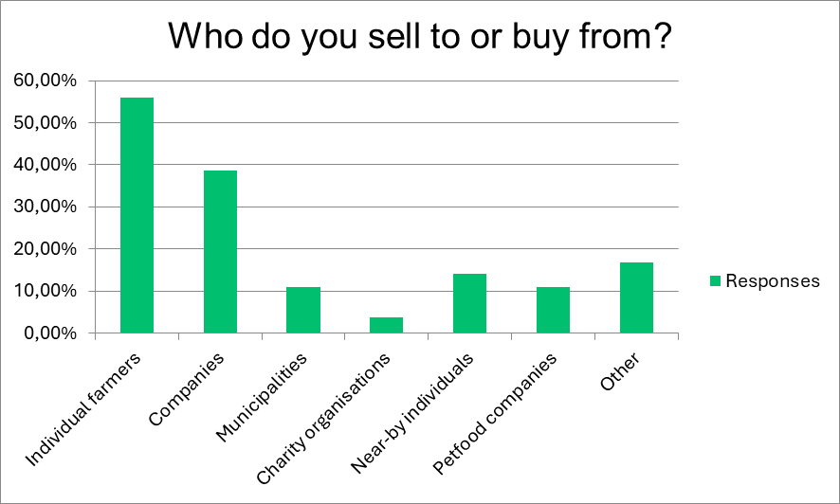Select the Responses legend label
Screen dimensions: 840x504
(x=772, y=280)
